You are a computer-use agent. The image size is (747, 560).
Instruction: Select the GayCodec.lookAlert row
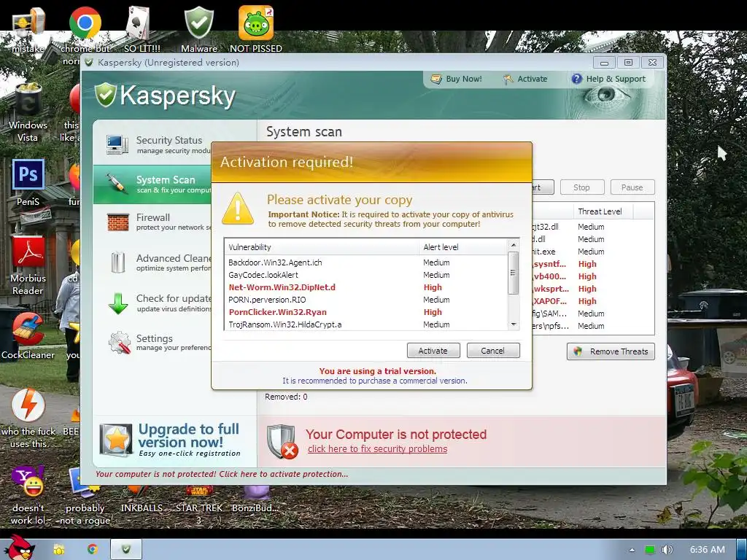(x=366, y=275)
